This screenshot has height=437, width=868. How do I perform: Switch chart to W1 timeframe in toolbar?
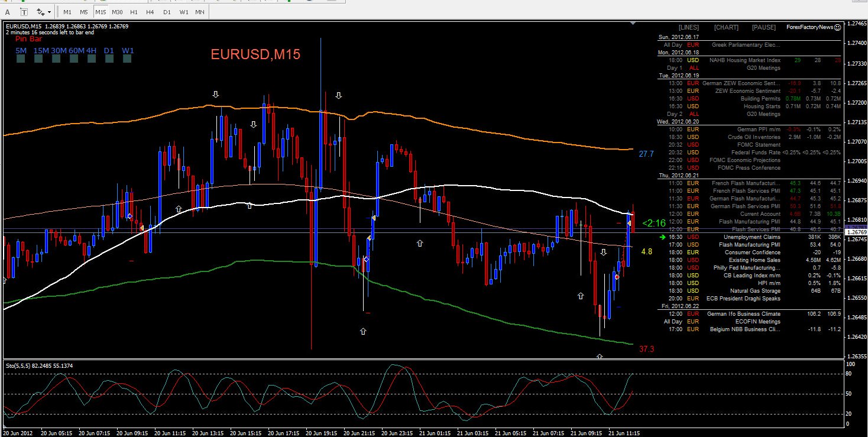coord(184,11)
